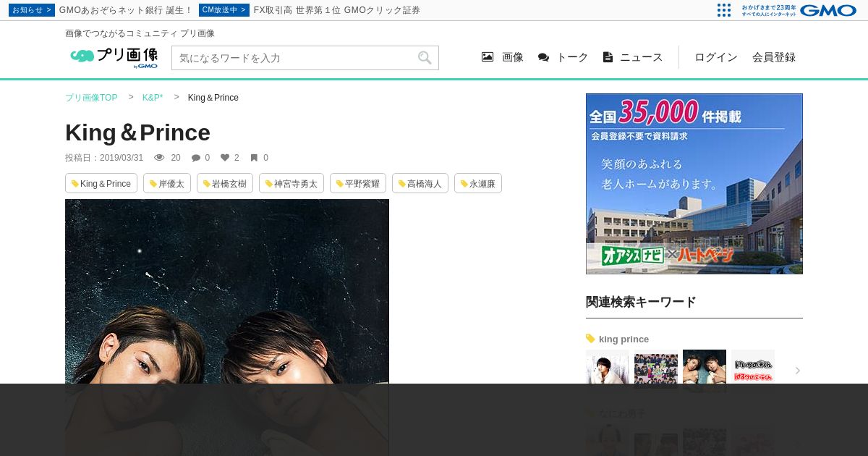Select the 岩橋玄樹 tag
868x456 pixels.
pos(225,184)
